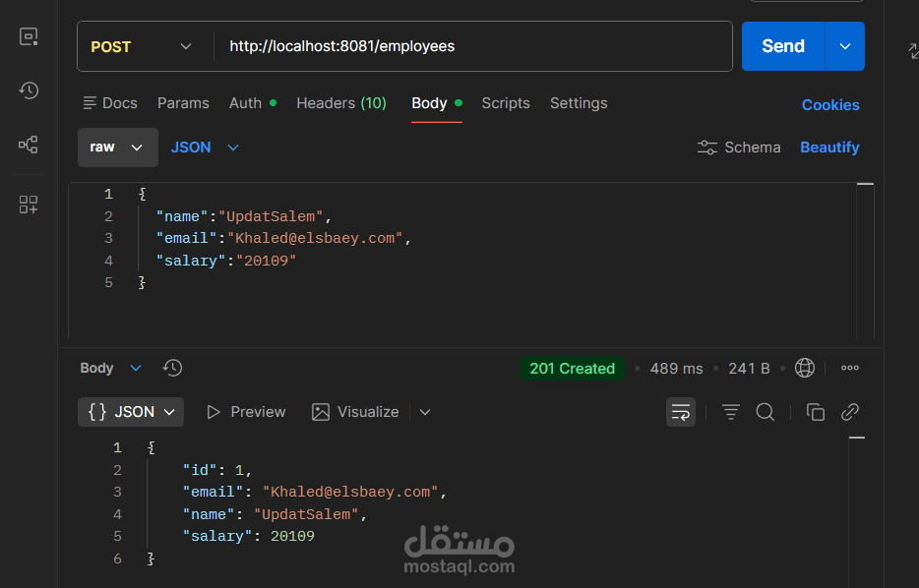Open the response more options ellipsis
The image size is (919, 588).
(x=850, y=368)
